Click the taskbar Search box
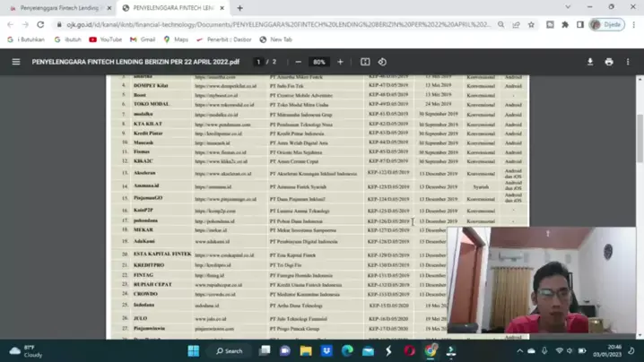Image resolution: width=644 pixels, height=362 pixels. [230, 350]
